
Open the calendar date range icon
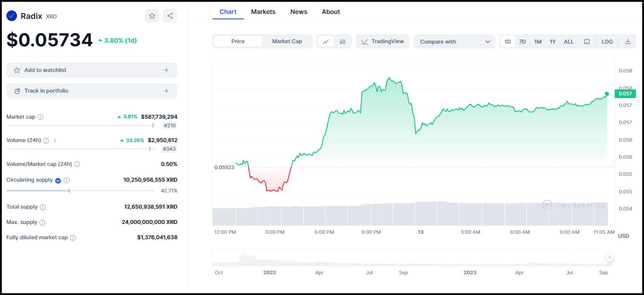tap(587, 41)
